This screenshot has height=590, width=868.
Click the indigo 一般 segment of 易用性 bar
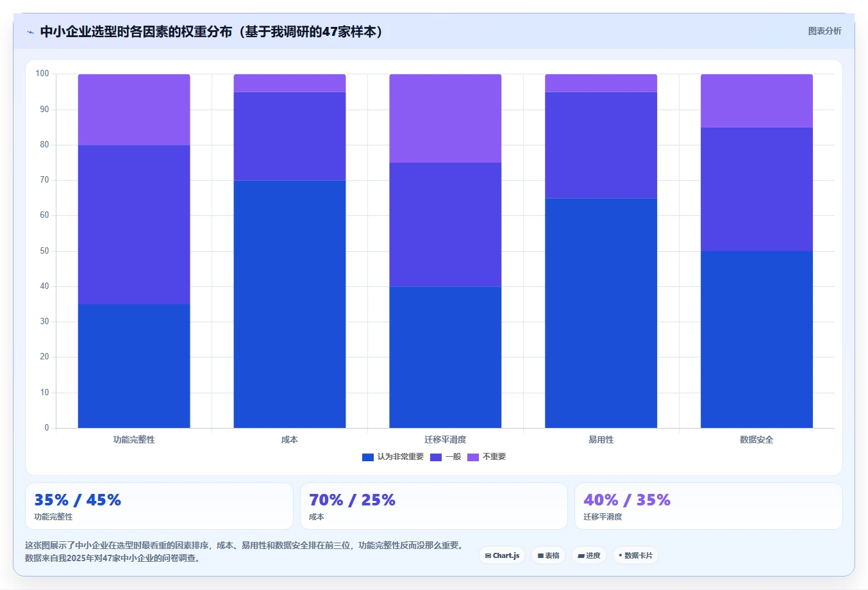(x=601, y=145)
